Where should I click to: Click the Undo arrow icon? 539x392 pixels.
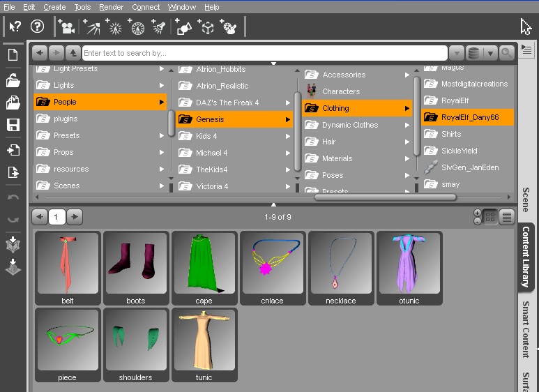pos(13,197)
